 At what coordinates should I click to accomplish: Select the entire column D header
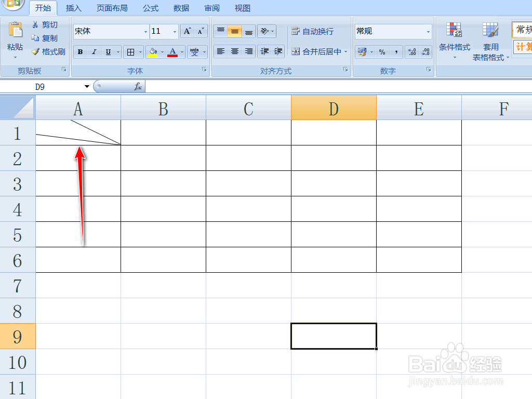pyautogui.click(x=334, y=108)
